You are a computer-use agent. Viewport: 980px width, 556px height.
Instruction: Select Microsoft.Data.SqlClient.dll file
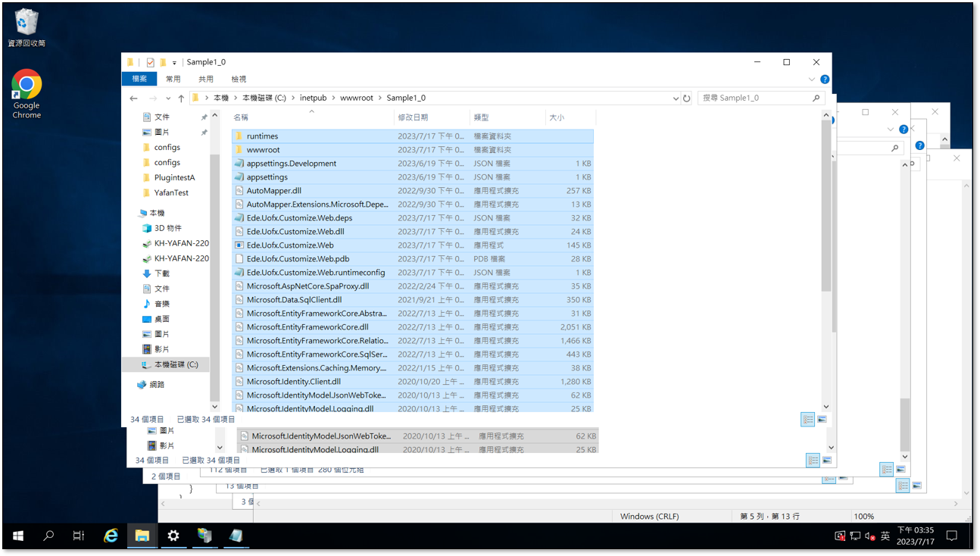tap(412, 300)
